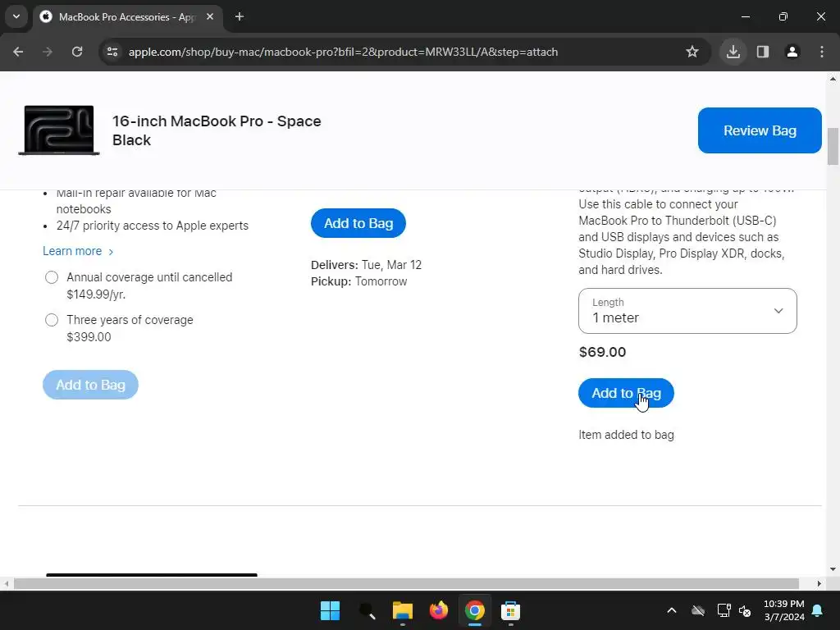
Task: Open new tab with plus icon
Action: click(240, 16)
